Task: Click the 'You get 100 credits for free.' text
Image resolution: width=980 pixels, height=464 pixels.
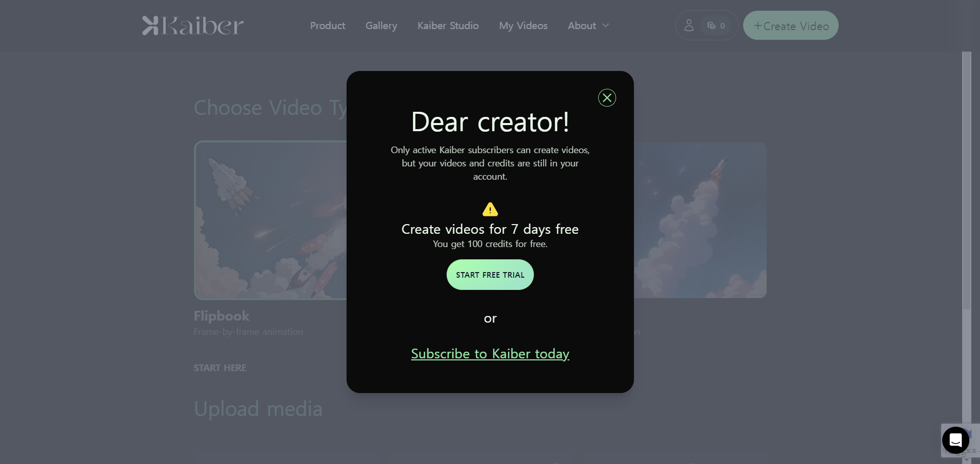Action: [x=490, y=244]
